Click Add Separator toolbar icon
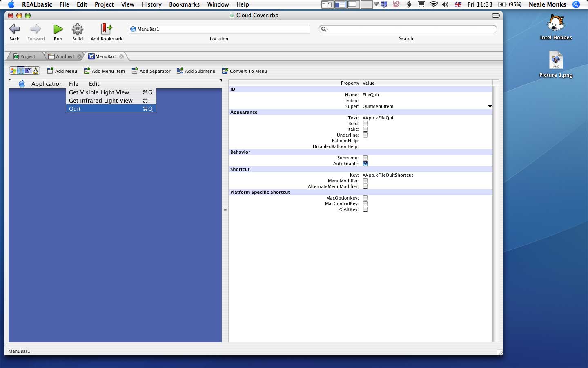588x368 pixels. [x=135, y=71]
